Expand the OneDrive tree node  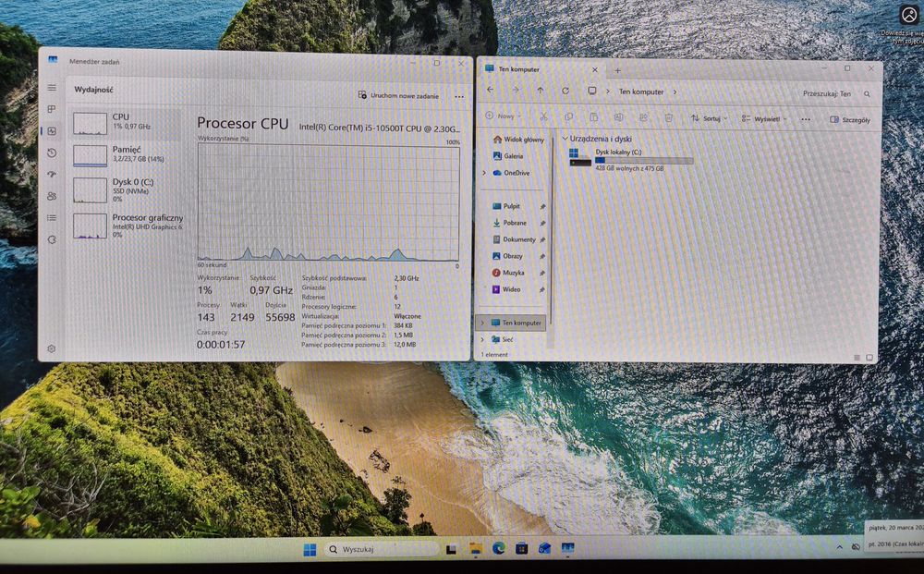pos(484,173)
